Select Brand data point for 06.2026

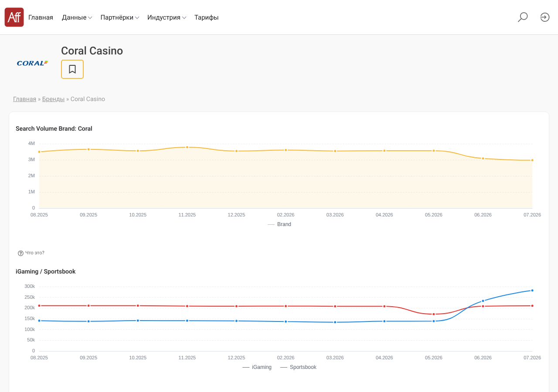click(483, 159)
